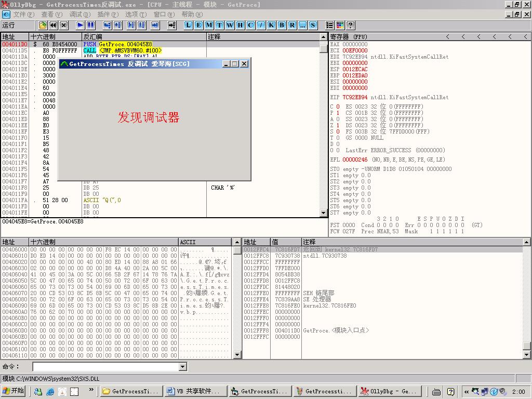The image size is (532, 399).
Task: Click the language bar keyboard icon
Action: 436,392
